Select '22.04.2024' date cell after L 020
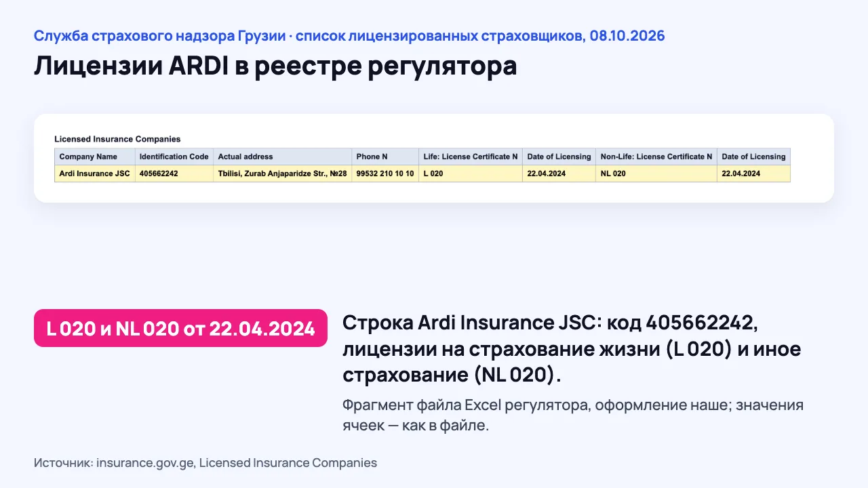 click(559, 174)
